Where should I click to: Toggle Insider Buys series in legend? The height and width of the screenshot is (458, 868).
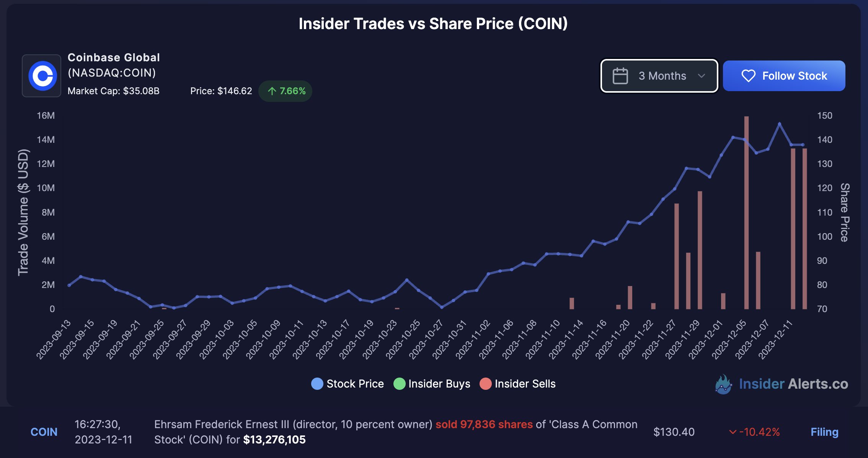click(x=432, y=384)
